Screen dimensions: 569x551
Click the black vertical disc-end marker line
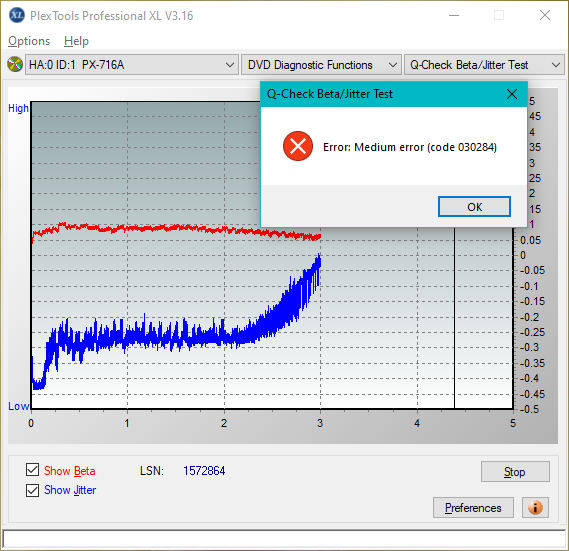point(454,318)
